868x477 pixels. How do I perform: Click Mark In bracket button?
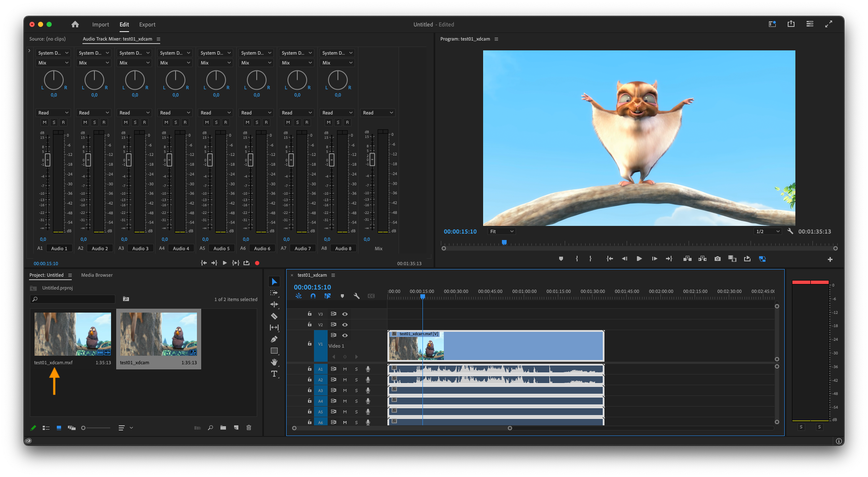click(577, 259)
